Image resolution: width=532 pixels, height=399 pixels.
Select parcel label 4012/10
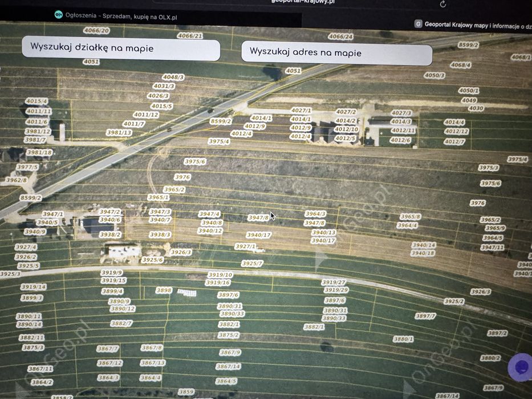[x=347, y=129]
